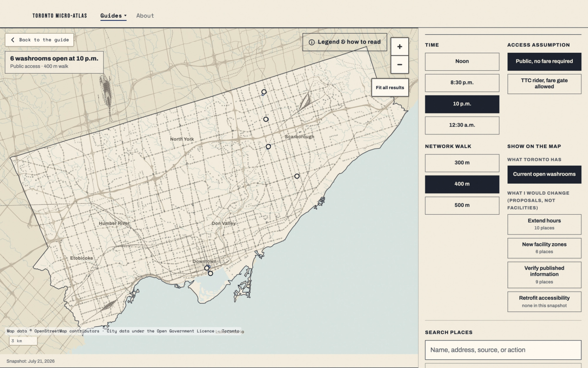Focus the search places input field
588x368 pixels.
(x=503, y=350)
